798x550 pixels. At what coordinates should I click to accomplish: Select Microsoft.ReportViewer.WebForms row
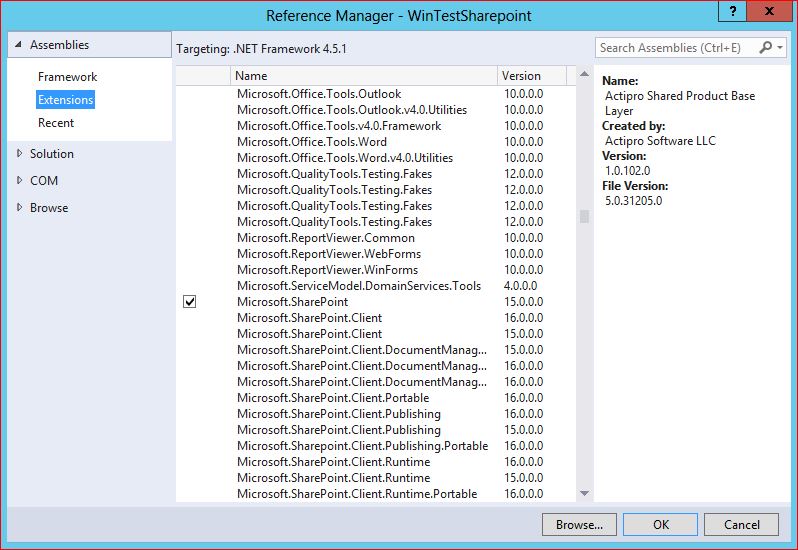tap(376, 254)
